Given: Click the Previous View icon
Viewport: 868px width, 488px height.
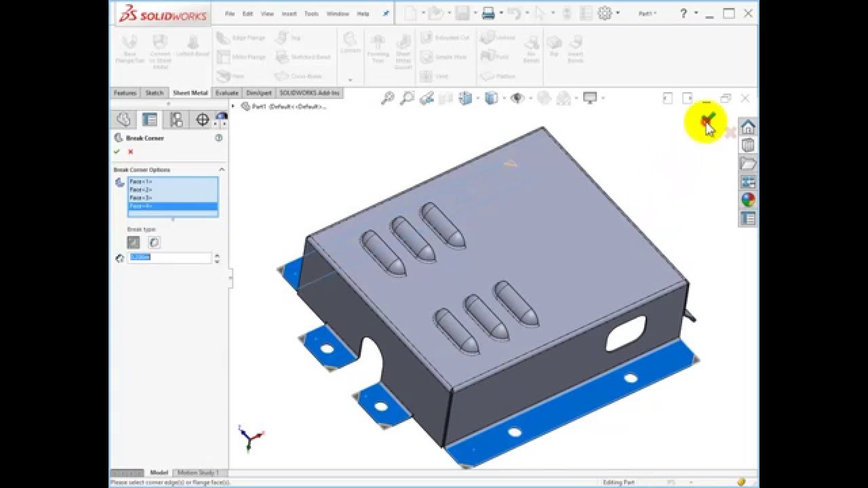Looking at the screenshot, I should (x=427, y=98).
